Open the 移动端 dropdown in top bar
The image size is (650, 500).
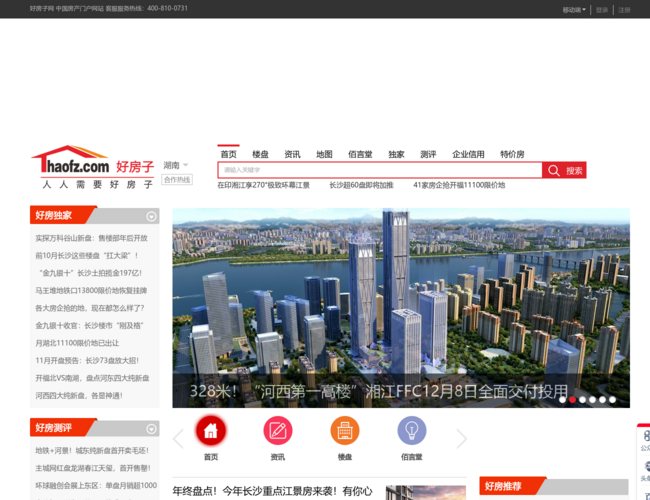click(x=574, y=9)
